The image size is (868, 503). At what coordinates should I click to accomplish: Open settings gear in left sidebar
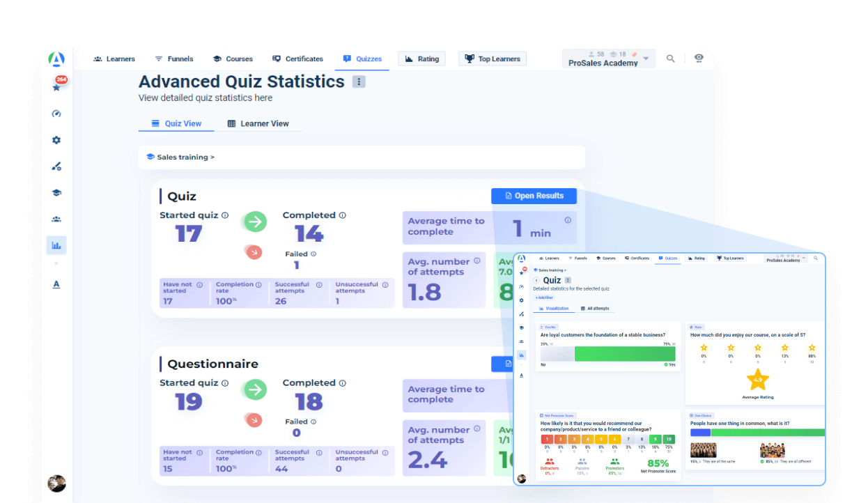coord(56,140)
